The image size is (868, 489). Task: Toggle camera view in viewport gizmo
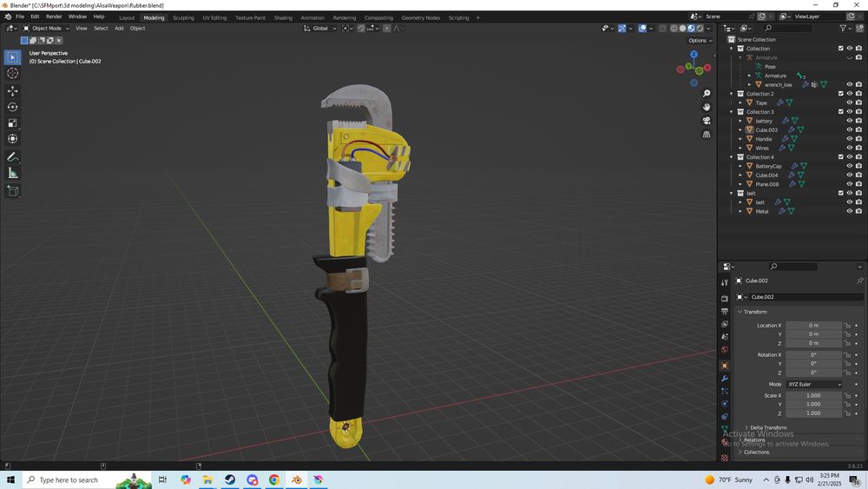(x=707, y=121)
